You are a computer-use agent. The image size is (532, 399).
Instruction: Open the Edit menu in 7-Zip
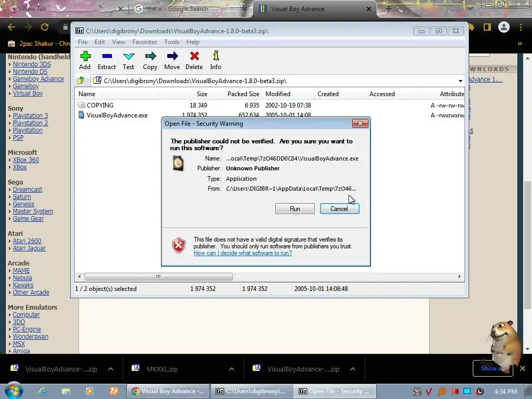click(x=99, y=42)
